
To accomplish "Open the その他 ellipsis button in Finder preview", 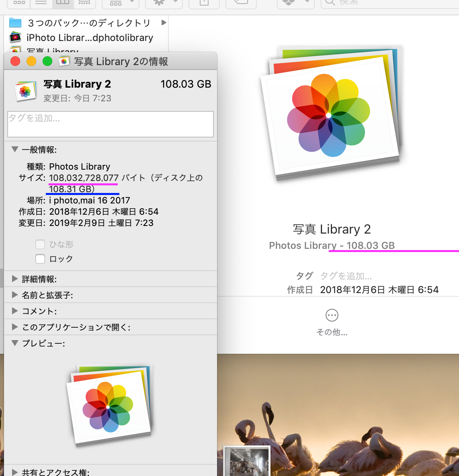I will (x=332, y=315).
